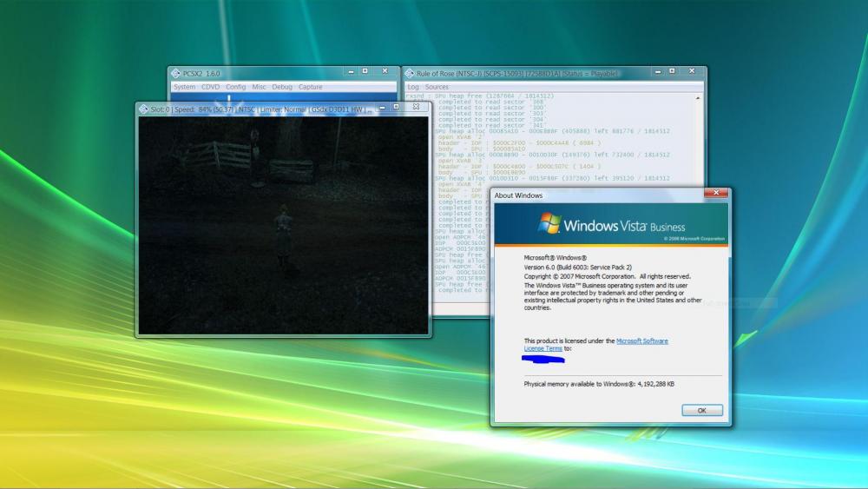This screenshot has width=868, height=489.
Task: Close the Rule of Rose console window
Action: 692,71
